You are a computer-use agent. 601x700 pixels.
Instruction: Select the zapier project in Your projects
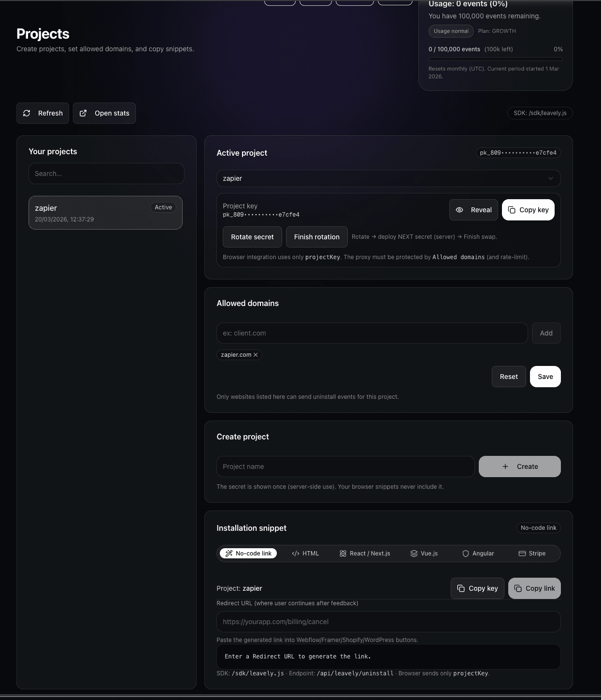coord(106,213)
